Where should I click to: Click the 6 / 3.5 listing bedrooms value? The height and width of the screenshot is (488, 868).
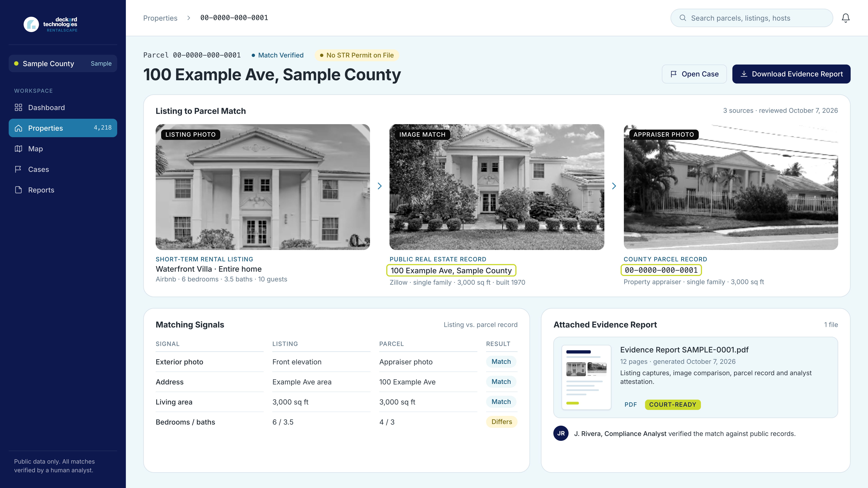[x=283, y=422]
